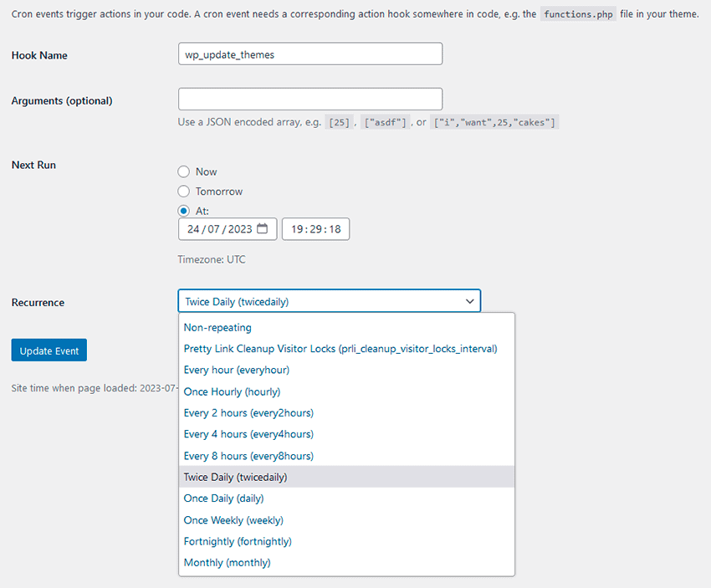This screenshot has height=588, width=711.
Task: Choose Non-repeating recurrence option
Action: coord(346,327)
